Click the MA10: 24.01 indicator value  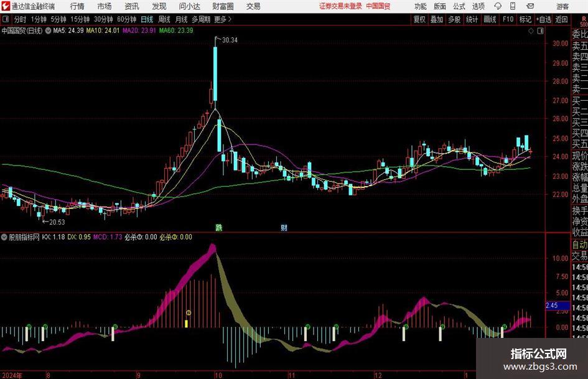[x=103, y=30]
